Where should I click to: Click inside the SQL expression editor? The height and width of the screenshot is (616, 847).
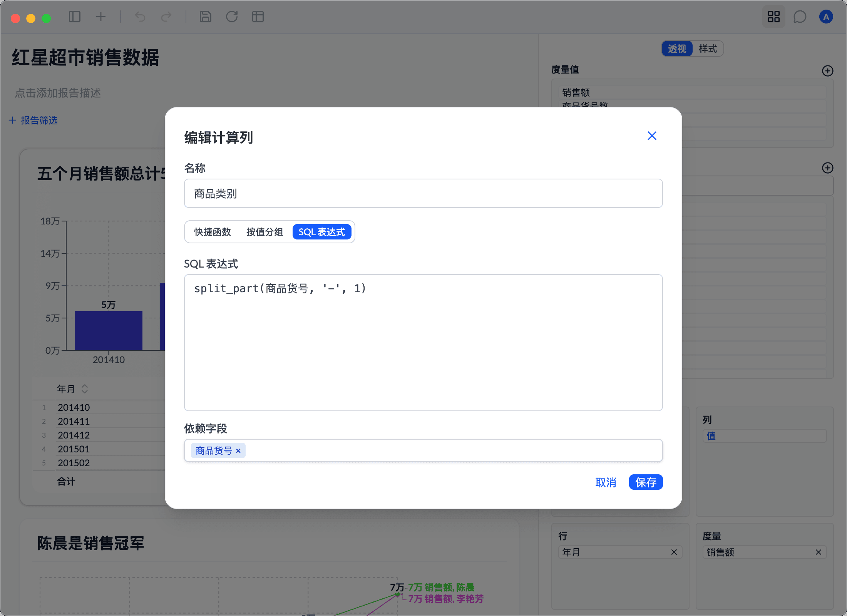pos(423,343)
